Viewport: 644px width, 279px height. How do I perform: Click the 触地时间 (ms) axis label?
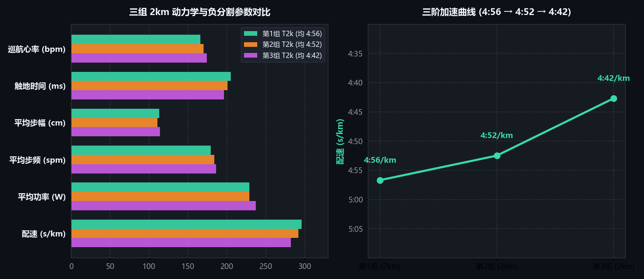pos(40,86)
